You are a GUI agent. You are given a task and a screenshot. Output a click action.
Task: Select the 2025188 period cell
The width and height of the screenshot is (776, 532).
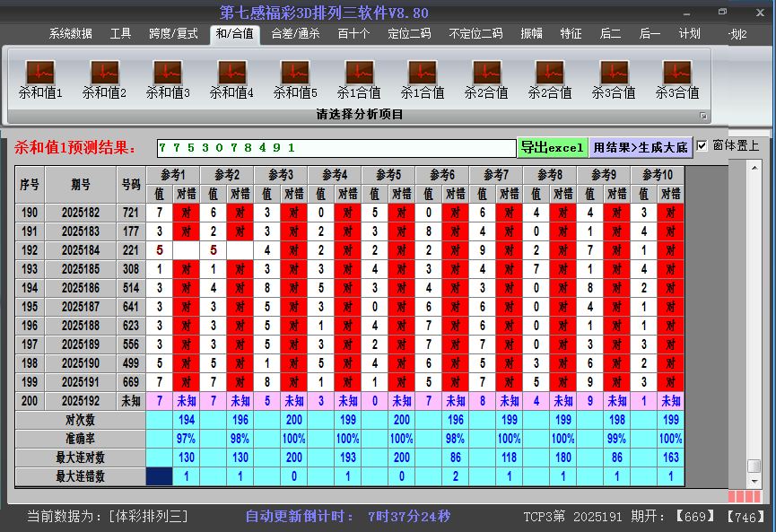pos(81,326)
